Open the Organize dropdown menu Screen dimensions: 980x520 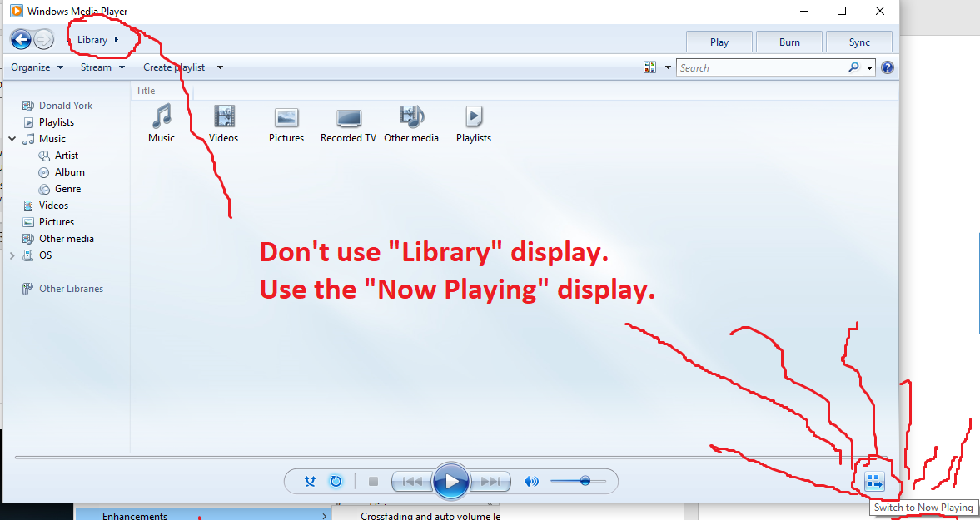pyautogui.click(x=37, y=67)
